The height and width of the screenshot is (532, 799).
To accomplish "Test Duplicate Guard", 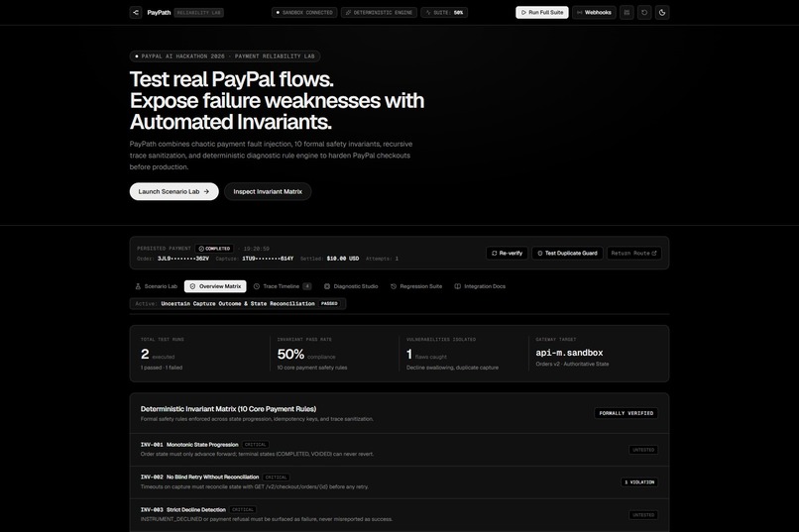I will click(568, 253).
